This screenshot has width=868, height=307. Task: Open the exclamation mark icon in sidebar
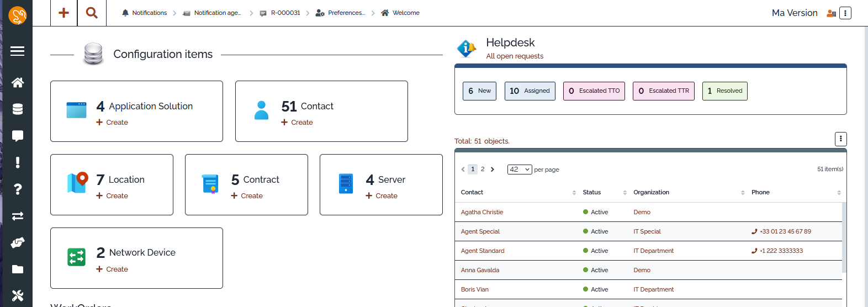tap(17, 162)
